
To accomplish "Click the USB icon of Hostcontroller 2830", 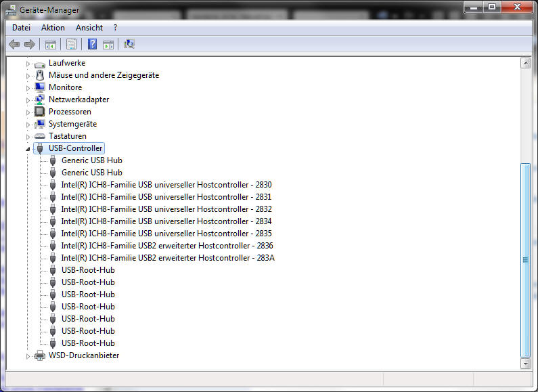I will tap(53, 185).
